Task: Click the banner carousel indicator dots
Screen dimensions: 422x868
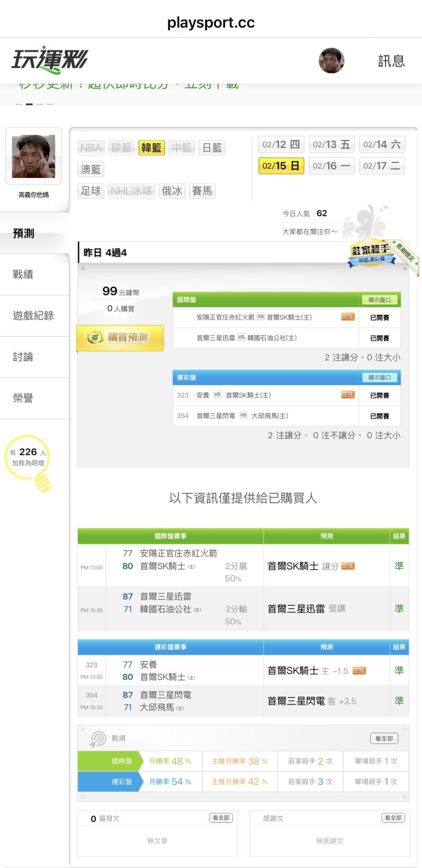Action: coord(34,104)
